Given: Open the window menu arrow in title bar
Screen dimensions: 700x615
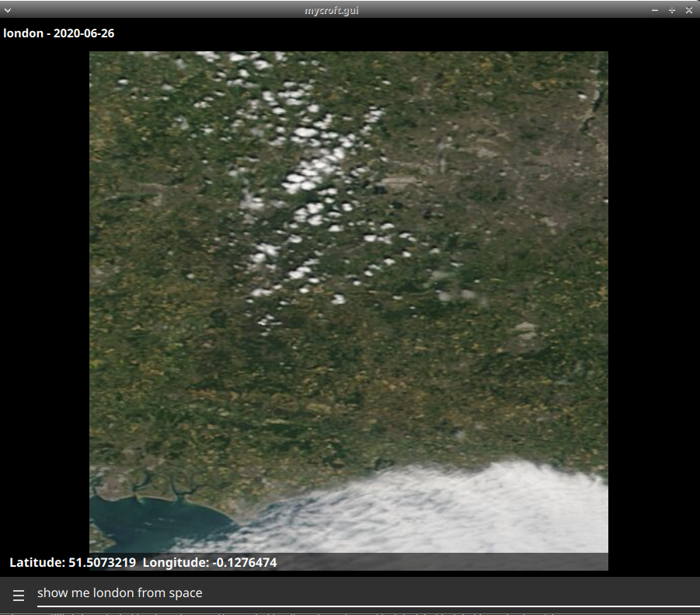Looking at the screenshot, I should tap(8, 10).
